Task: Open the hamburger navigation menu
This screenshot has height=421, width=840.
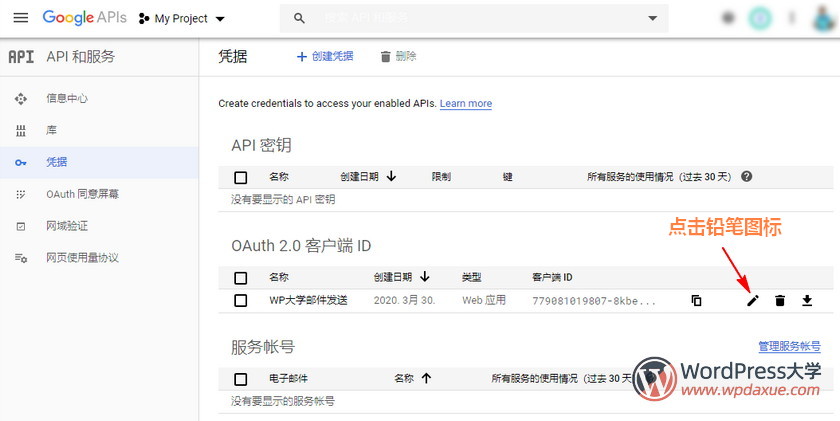Action: pyautogui.click(x=20, y=18)
